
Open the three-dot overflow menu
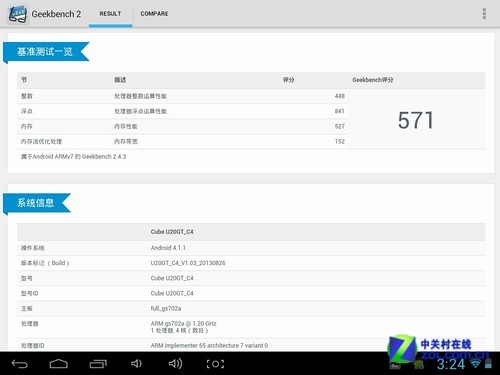(484, 14)
